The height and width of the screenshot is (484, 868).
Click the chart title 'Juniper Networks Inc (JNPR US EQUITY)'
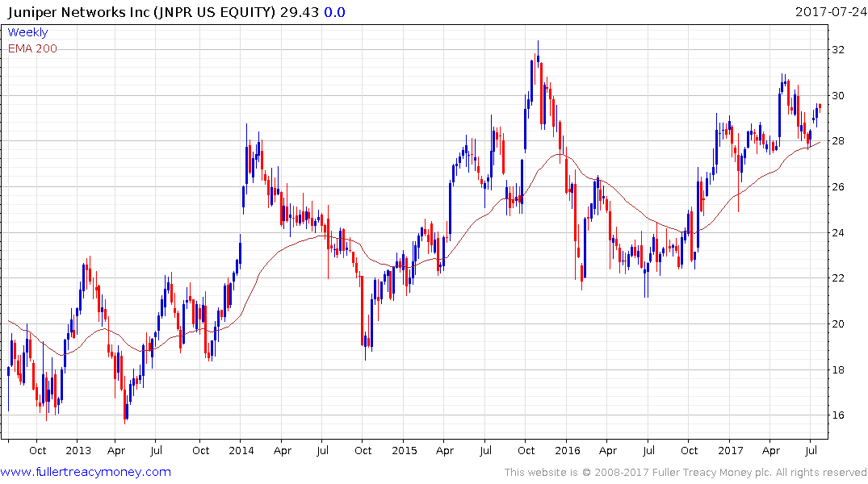141,12
